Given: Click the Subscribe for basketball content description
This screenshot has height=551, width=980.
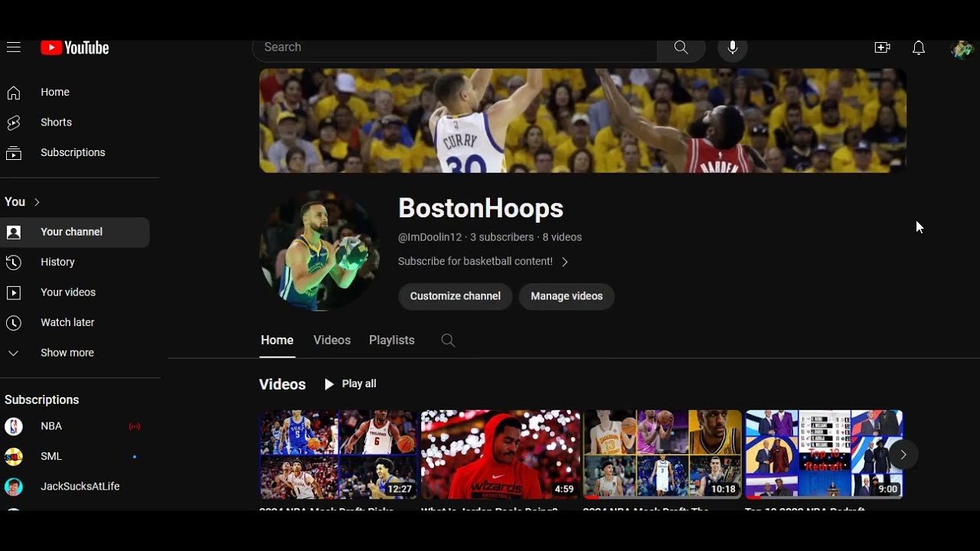Looking at the screenshot, I should tap(475, 262).
